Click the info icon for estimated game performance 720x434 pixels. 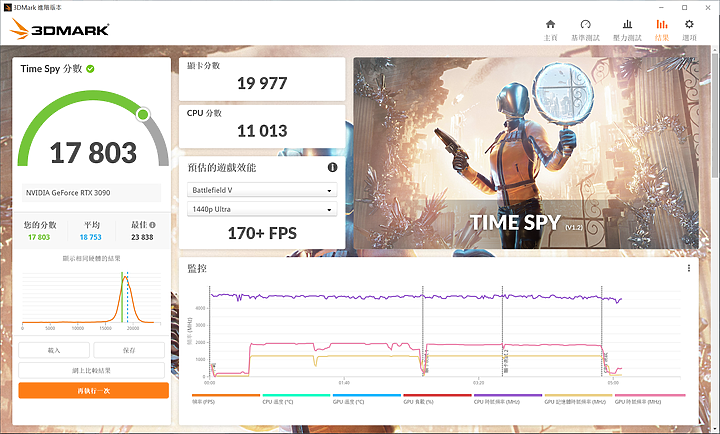click(332, 168)
